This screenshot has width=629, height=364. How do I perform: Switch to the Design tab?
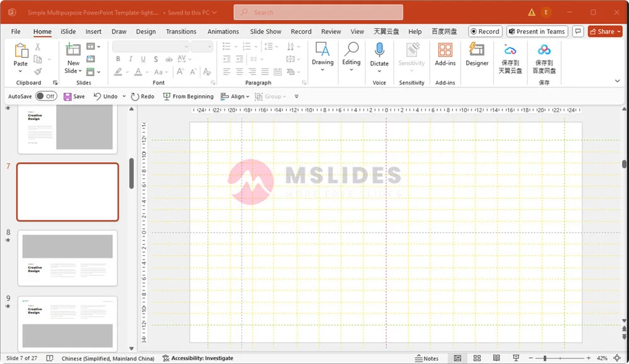[x=146, y=31]
